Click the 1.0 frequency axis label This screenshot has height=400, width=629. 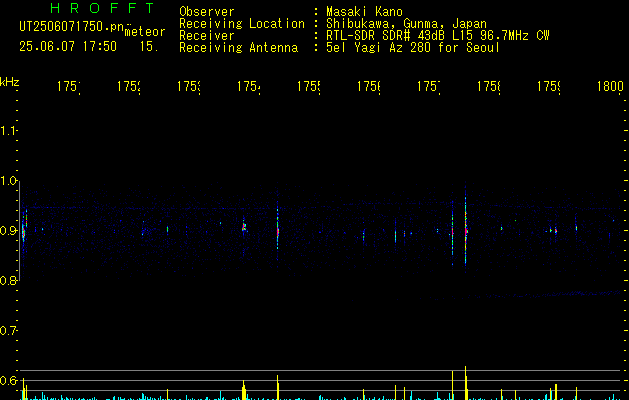point(8,181)
